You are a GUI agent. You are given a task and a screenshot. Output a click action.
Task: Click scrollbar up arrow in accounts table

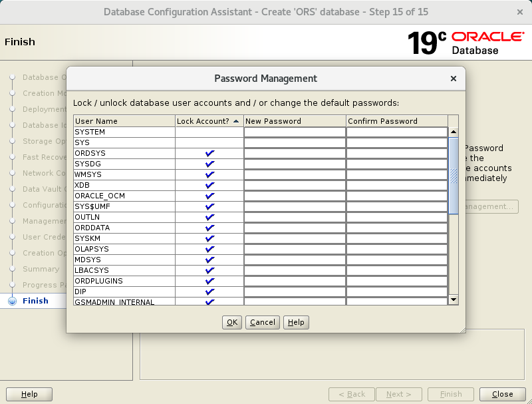pyautogui.click(x=454, y=132)
